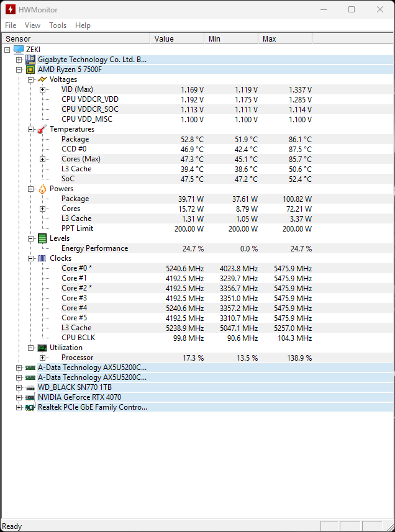
Task: Expand the Cores power entry
Action: [42, 209]
